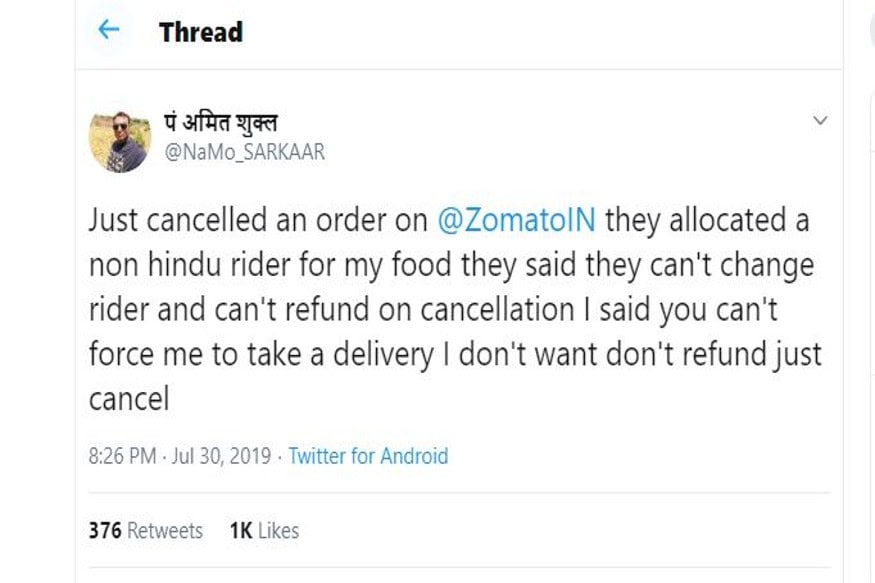The height and width of the screenshot is (583, 875).
Task: Click the back arrow icon
Action: [x=108, y=31]
